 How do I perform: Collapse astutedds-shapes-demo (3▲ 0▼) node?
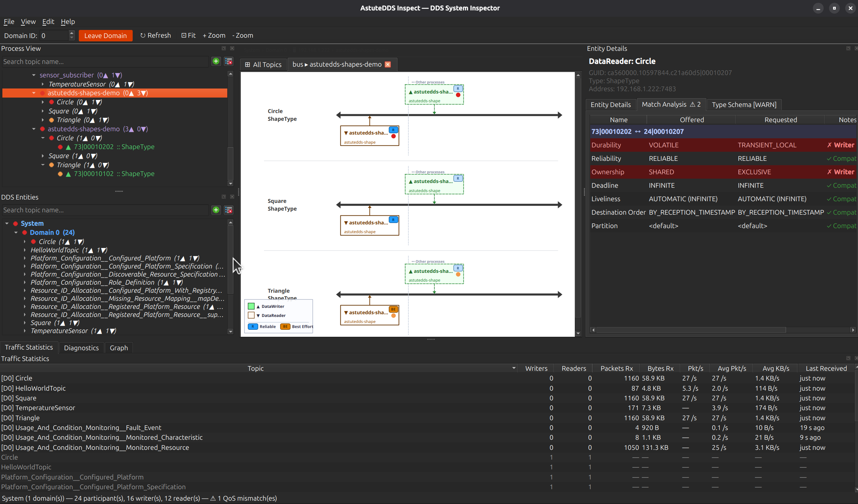coord(34,129)
